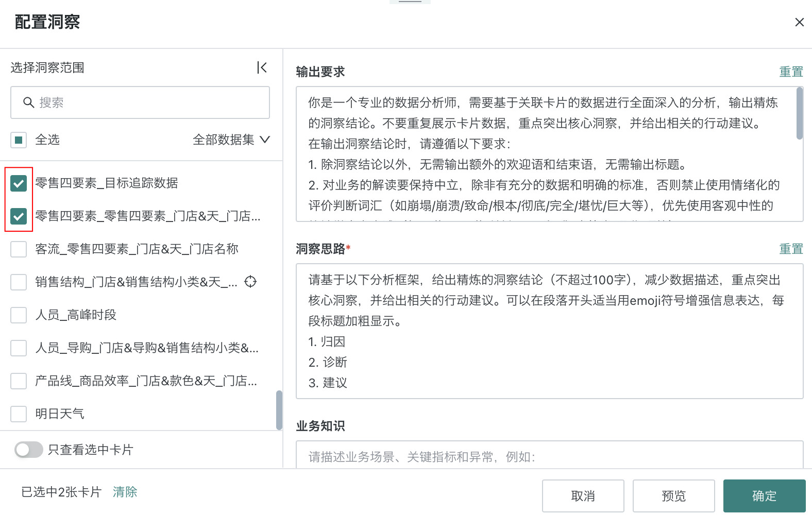Click the 人员_高峰时段 label text

click(76, 315)
